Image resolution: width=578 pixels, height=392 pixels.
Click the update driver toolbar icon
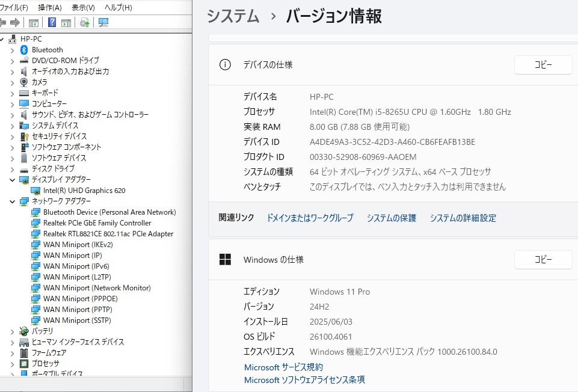pos(84,22)
